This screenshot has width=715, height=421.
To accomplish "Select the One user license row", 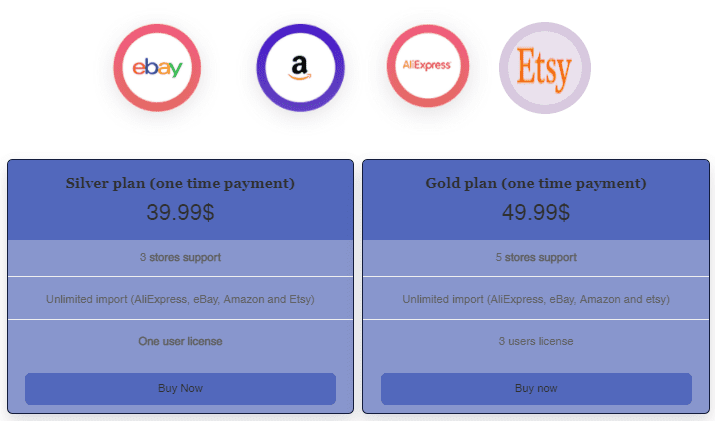I will tap(181, 341).
